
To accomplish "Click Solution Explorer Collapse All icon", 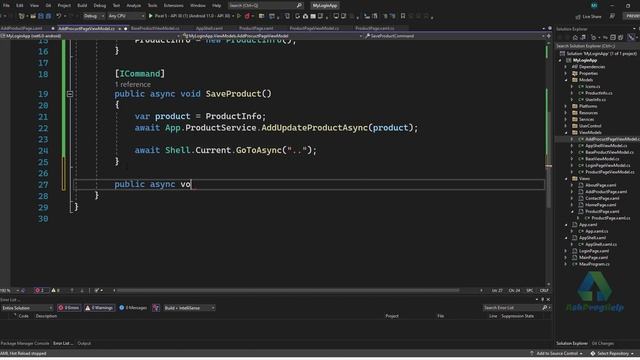I will [x=613, y=38].
